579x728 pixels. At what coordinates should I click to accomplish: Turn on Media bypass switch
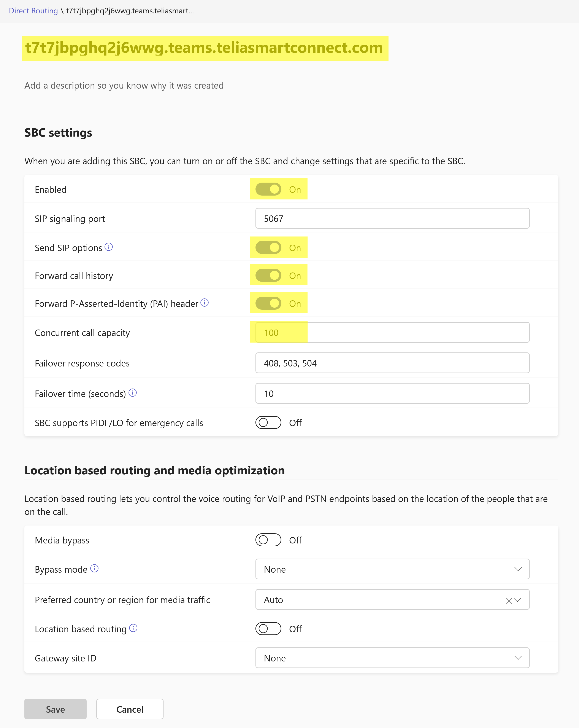(268, 540)
